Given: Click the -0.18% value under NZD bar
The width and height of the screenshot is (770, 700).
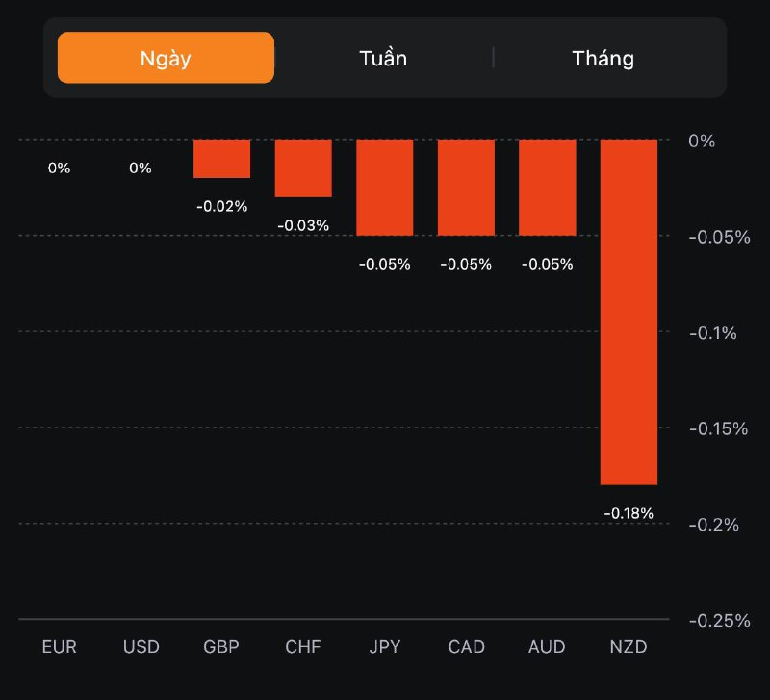Looking at the screenshot, I should 629,514.
